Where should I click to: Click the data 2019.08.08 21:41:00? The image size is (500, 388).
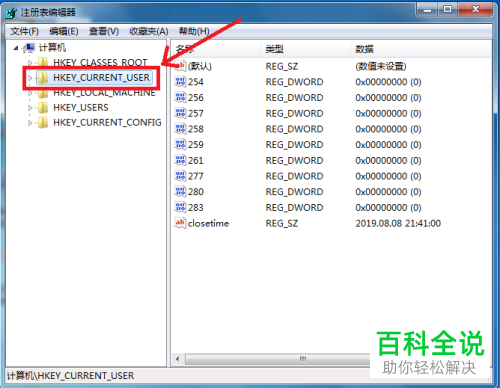tap(398, 223)
